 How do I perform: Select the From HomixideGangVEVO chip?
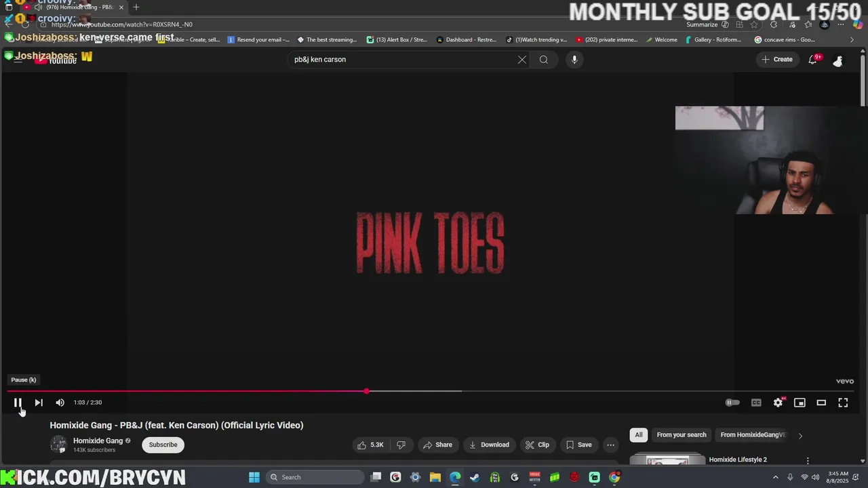[753, 435]
